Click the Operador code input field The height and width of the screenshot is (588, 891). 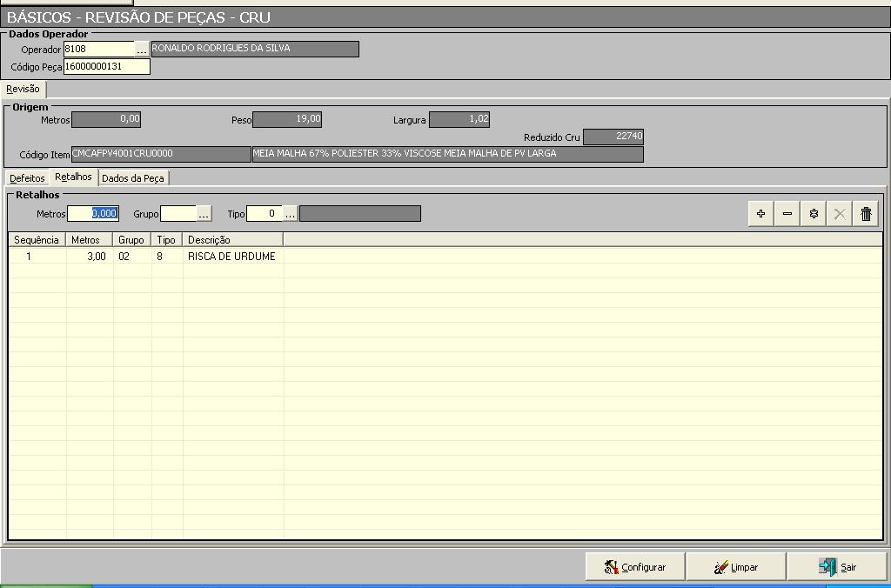click(98, 50)
